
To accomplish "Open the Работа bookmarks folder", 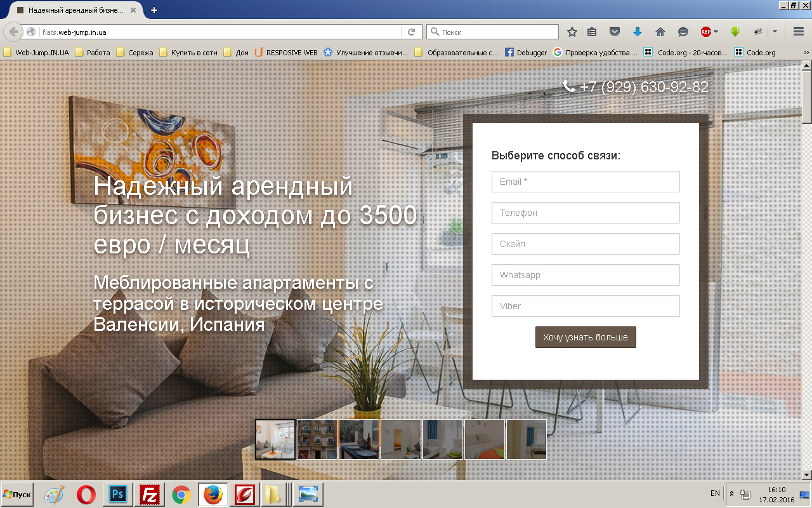I will pyautogui.click(x=93, y=53).
